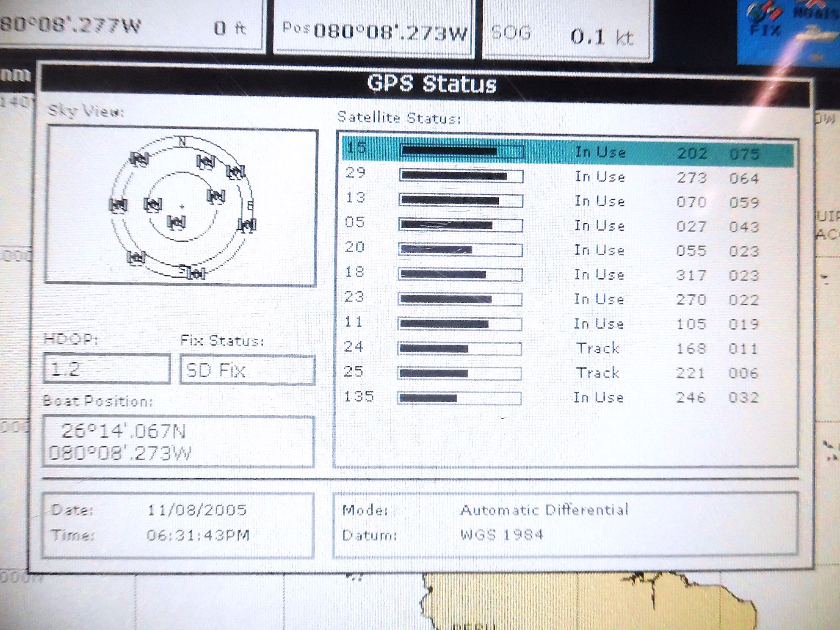840x630 pixels.
Task: Click the Track status of satellite 24
Action: (598, 348)
